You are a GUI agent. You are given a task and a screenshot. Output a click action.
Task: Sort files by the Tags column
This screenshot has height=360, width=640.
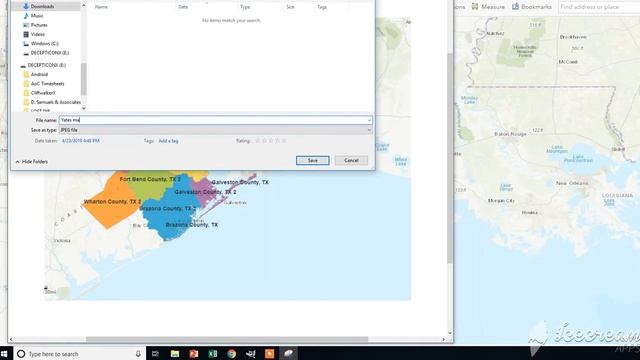pos(322,7)
